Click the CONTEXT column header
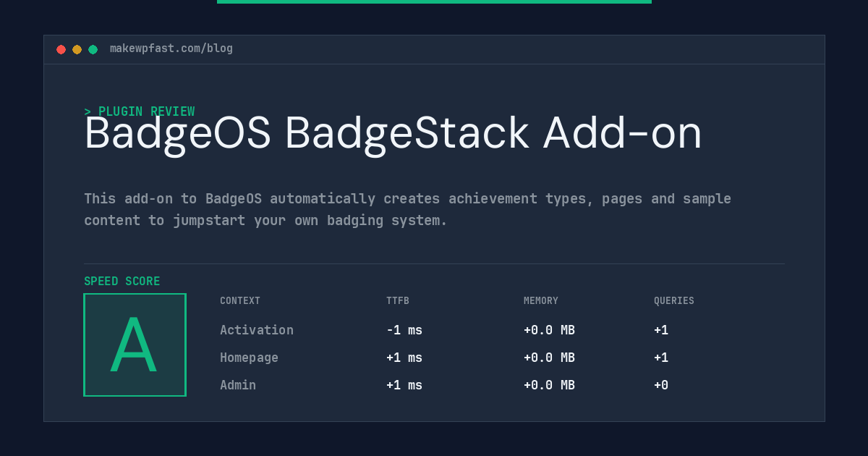 click(x=240, y=301)
